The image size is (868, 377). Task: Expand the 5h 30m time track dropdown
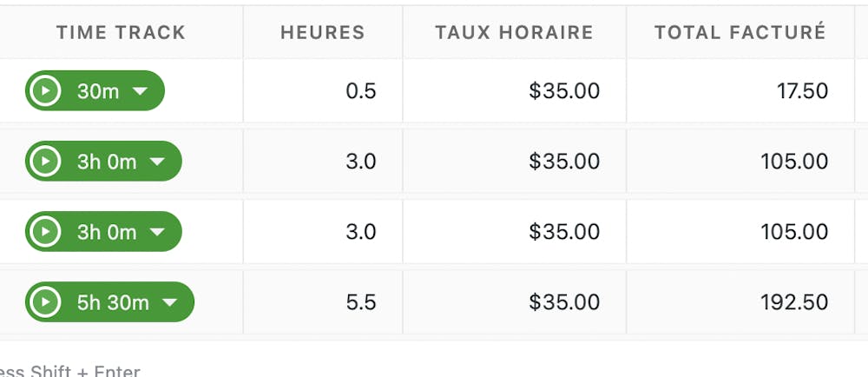170,302
